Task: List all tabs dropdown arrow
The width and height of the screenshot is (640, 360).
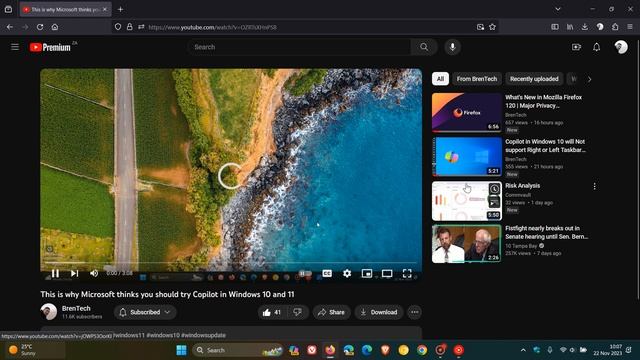Action: [x=558, y=9]
